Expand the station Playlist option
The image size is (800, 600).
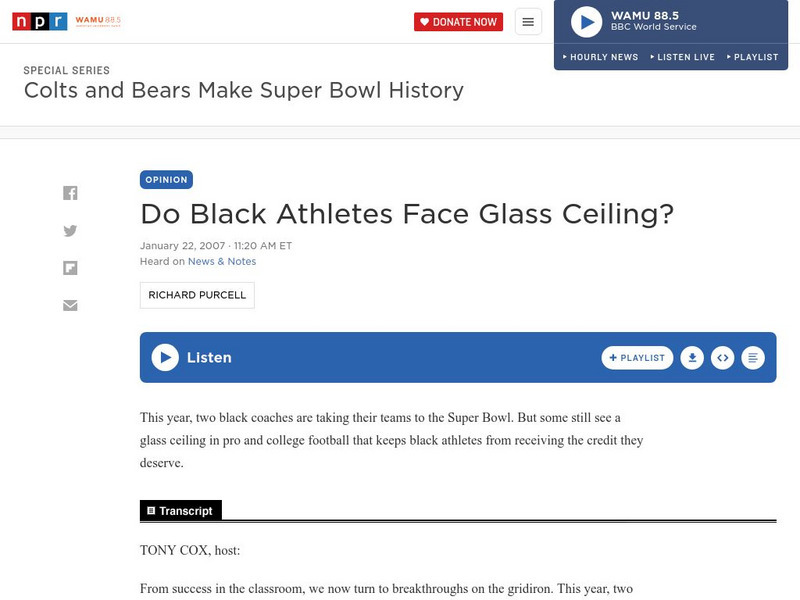pyautogui.click(x=752, y=57)
